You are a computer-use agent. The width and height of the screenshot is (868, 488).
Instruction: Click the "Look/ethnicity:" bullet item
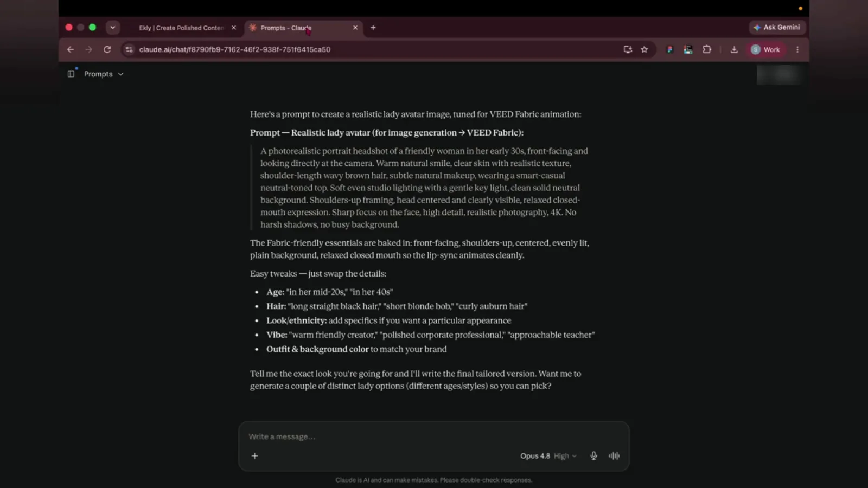tap(388, 320)
